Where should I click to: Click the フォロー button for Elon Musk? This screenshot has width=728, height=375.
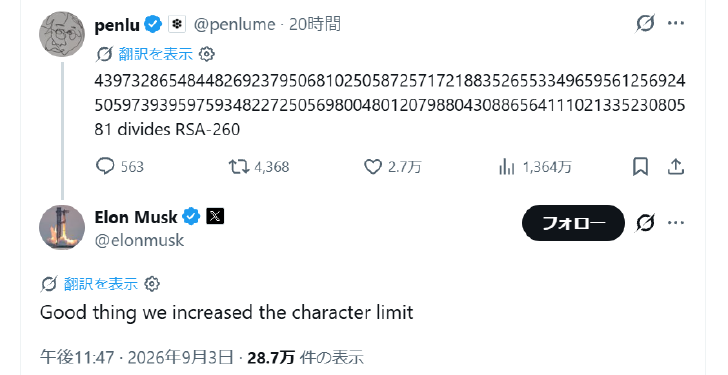coord(573,223)
